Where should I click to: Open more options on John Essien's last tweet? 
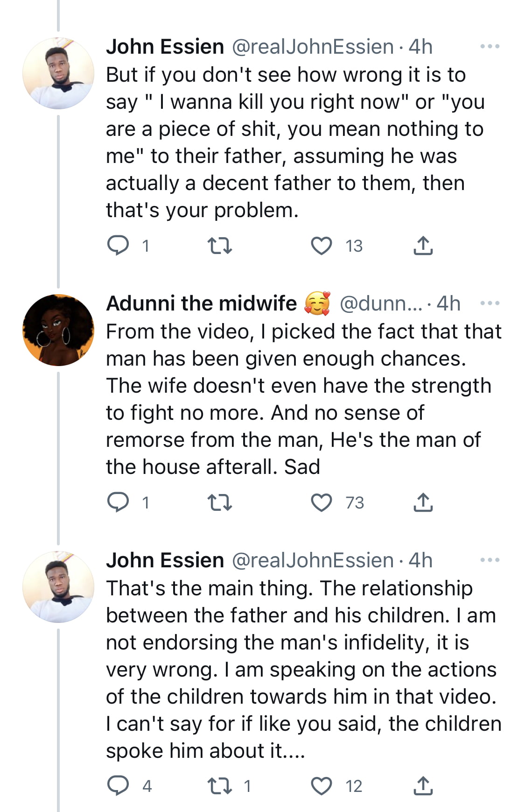coord(490,560)
